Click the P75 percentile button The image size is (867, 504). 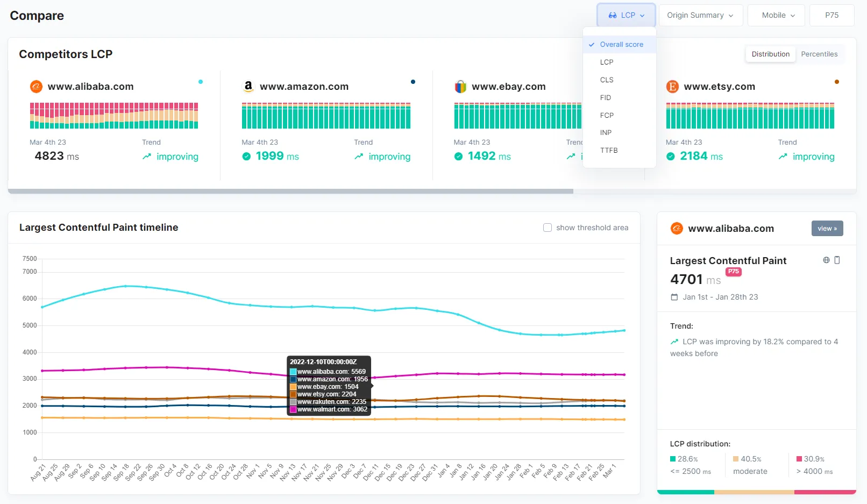pos(832,16)
